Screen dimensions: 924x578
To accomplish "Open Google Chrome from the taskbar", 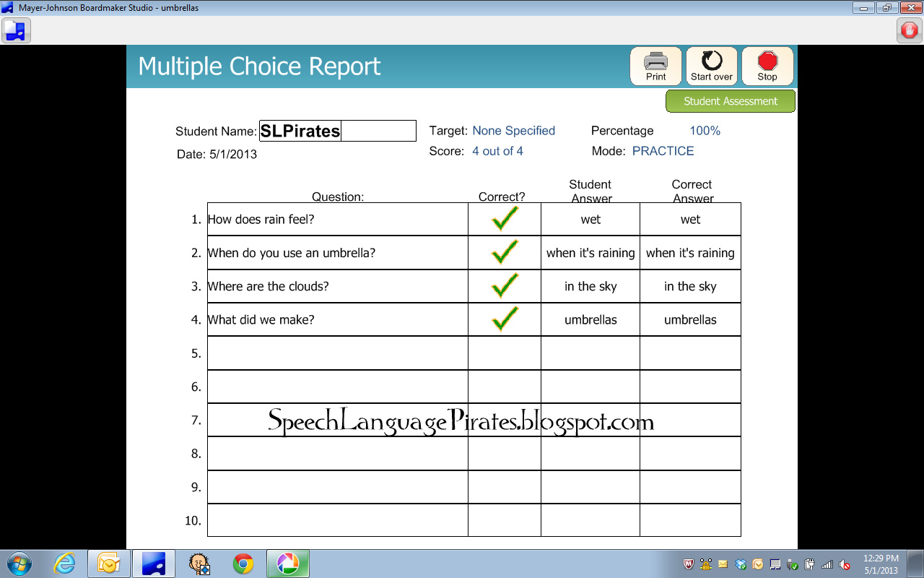I will 243,564.
